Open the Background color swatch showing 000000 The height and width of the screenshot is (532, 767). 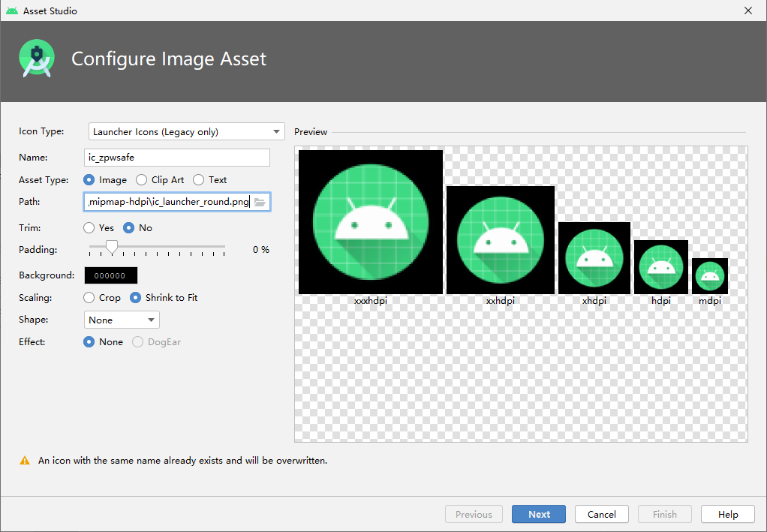coord(110,275)
